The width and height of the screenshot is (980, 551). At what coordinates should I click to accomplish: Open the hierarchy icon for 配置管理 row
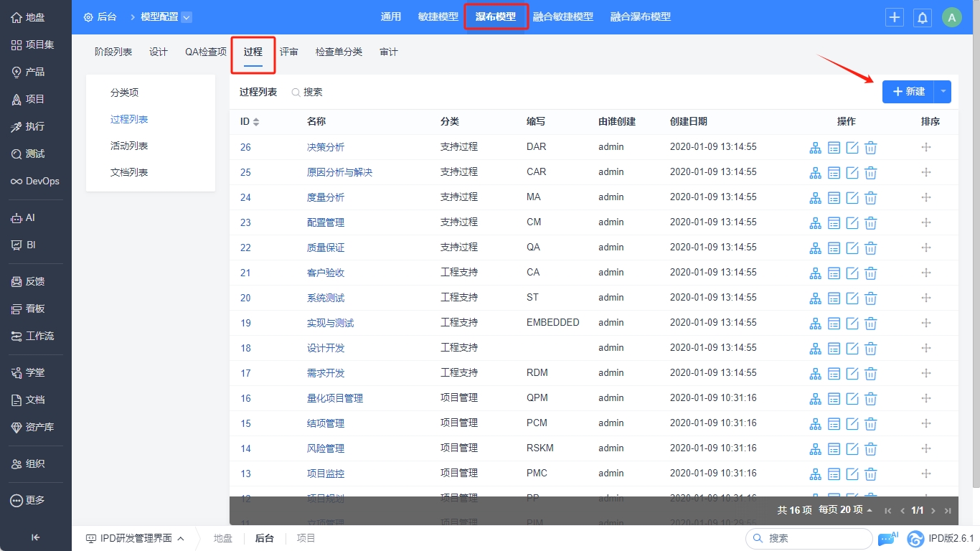[x=815, y=223]
